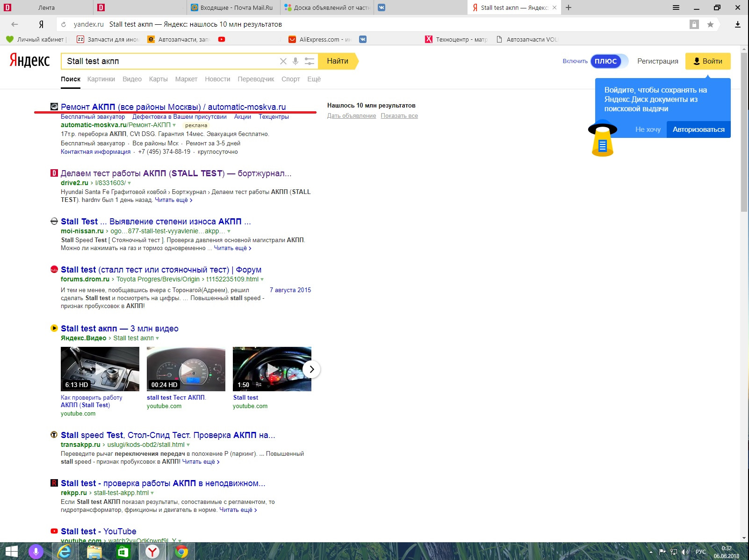The width and height of the screenshot is (749, 560).
Task: Show next videos with the arrow button
Action: click(312, 369)
